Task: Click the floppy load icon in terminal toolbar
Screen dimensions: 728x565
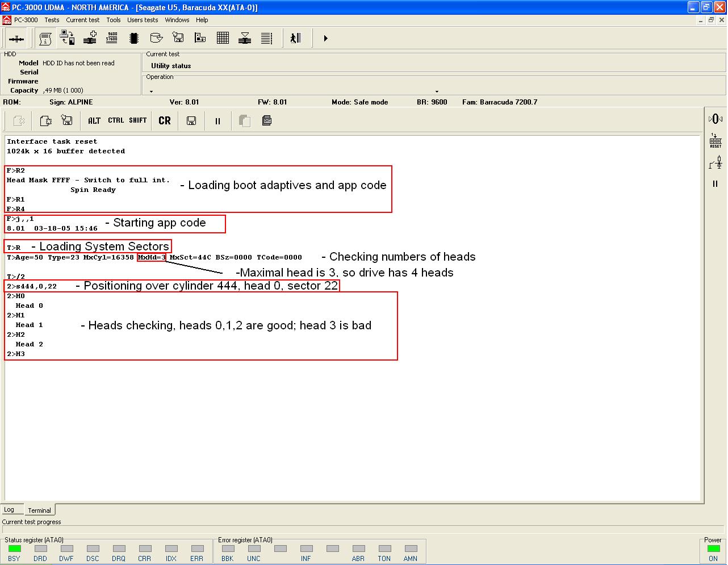Action: (67, 120)
